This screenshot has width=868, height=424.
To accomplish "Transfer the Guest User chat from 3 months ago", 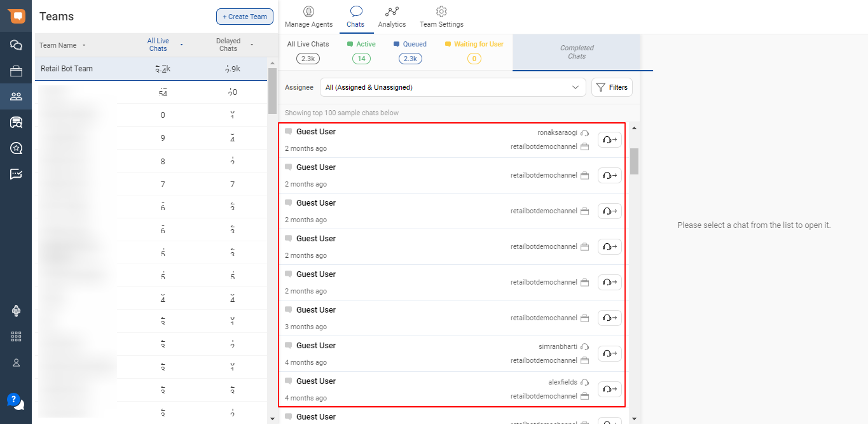I will pyautogui.click(x=610, y=318).
